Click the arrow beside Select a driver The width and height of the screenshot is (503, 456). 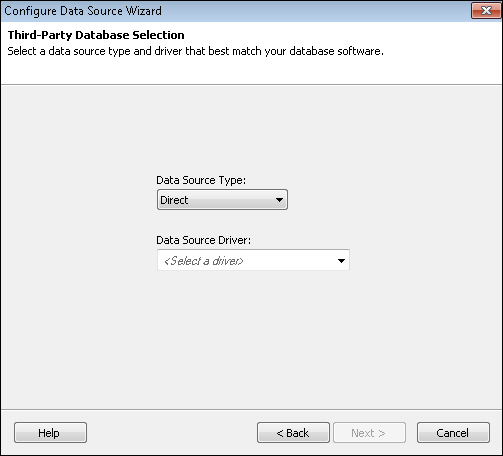click(x=341, y=261)
